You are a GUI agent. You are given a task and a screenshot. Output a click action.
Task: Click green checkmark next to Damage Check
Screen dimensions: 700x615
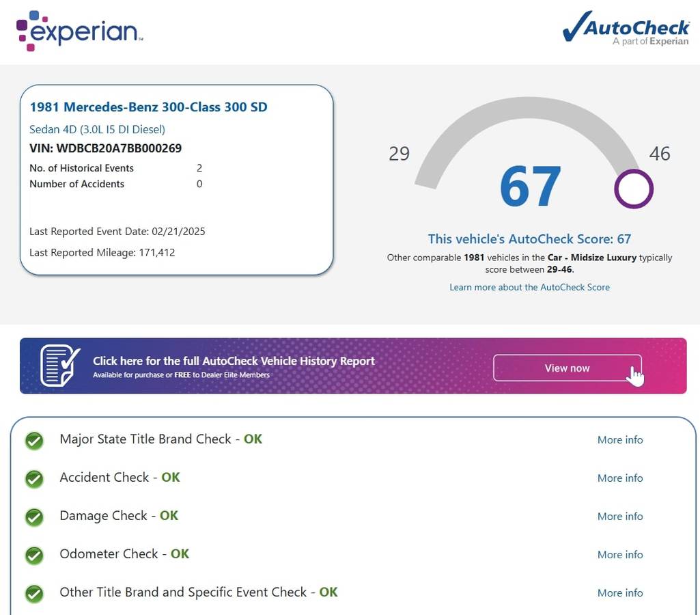34,517
